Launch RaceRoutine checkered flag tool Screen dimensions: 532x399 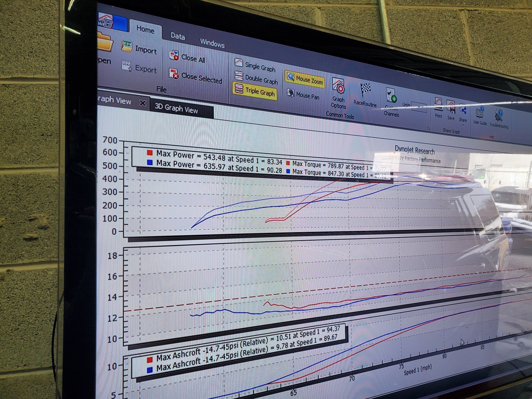click(x=365, y=95)
